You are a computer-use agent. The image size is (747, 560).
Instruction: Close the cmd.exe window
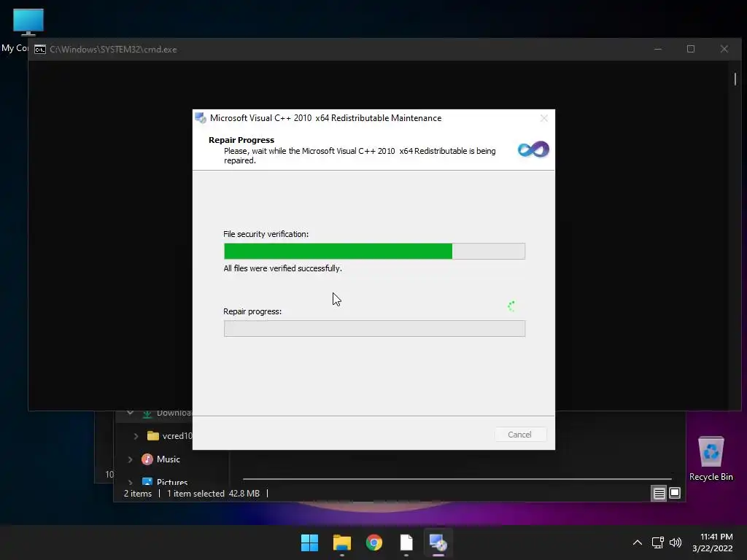click(x=724, y=49)
